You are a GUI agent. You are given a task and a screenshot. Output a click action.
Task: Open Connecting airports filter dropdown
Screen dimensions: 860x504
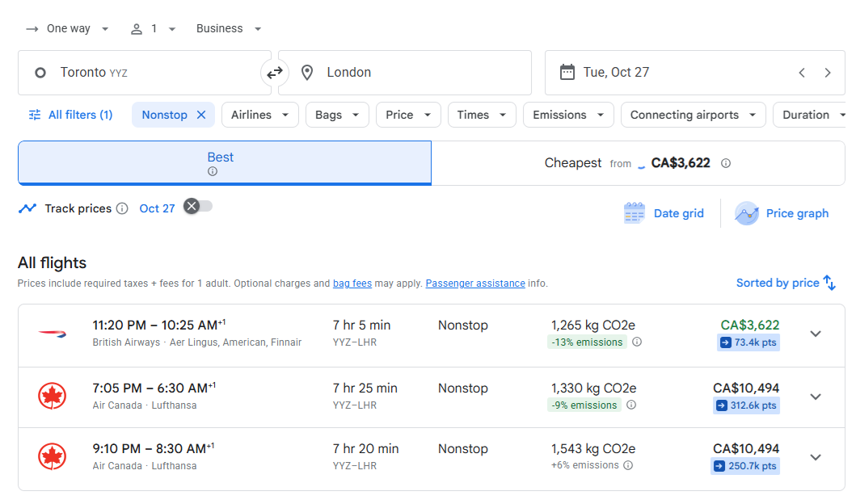(693, 115)
